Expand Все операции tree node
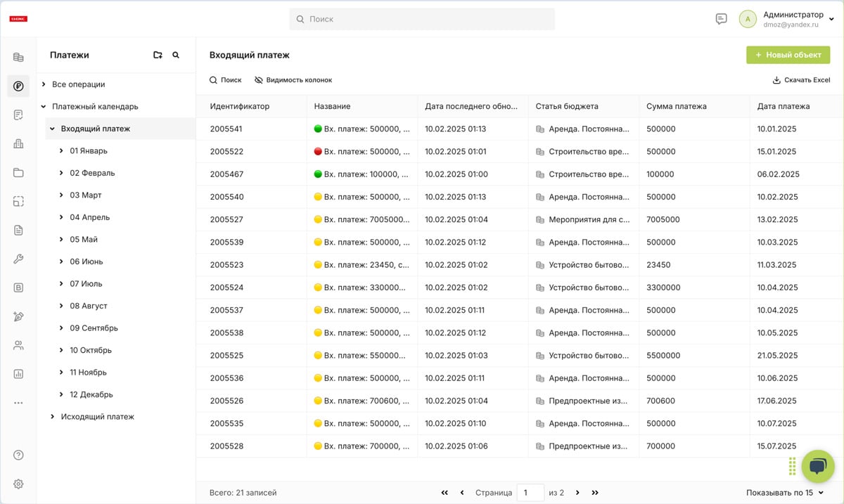Image resolution: width=844 pixels, height=504 pixels. (x=44, y=84)
